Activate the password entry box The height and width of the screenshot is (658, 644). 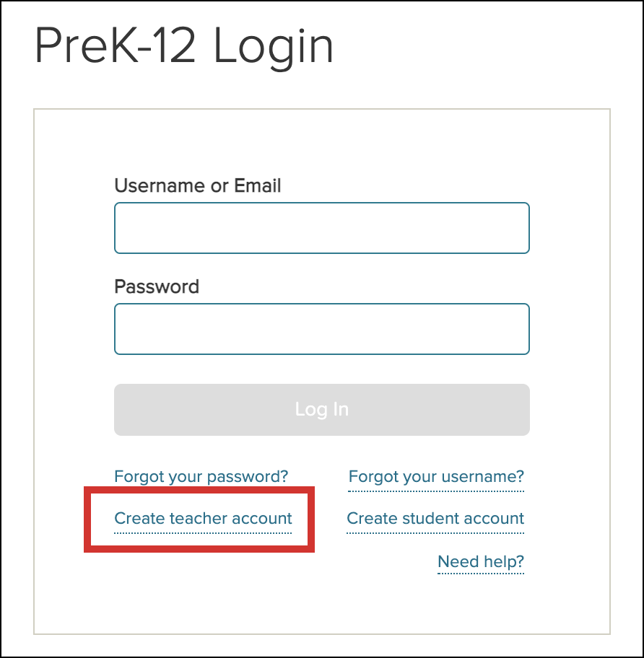pyautogui.click(x=321, y=329)
